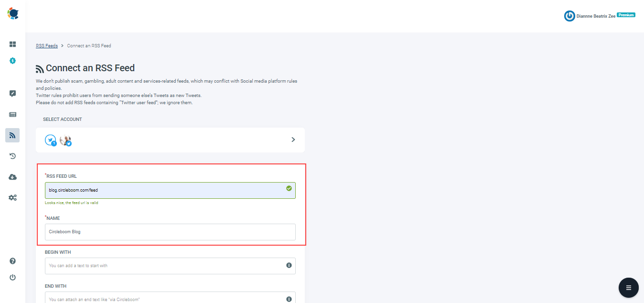Screen dimensions: 644x303
Task: Open the queue list icon in sidebar
Action: click(13, 115)
